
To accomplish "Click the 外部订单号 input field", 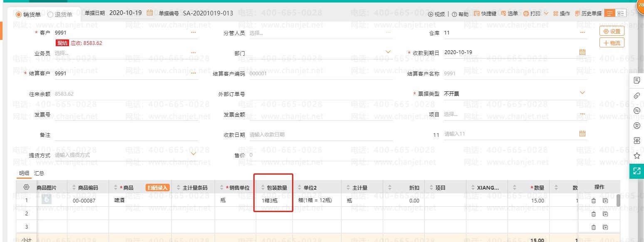I will coord(321,94).
